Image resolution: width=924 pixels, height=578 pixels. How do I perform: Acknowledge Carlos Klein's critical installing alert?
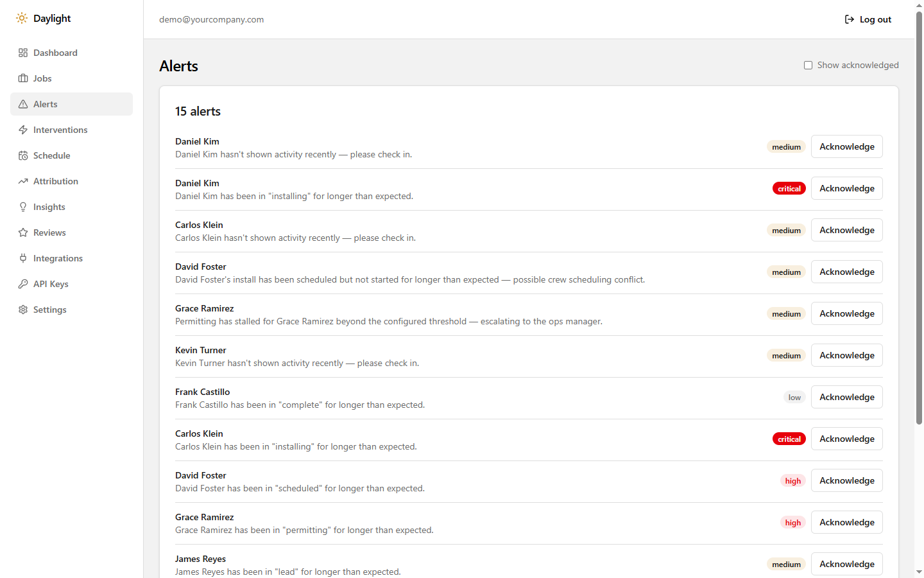click(x=847, y=439)
